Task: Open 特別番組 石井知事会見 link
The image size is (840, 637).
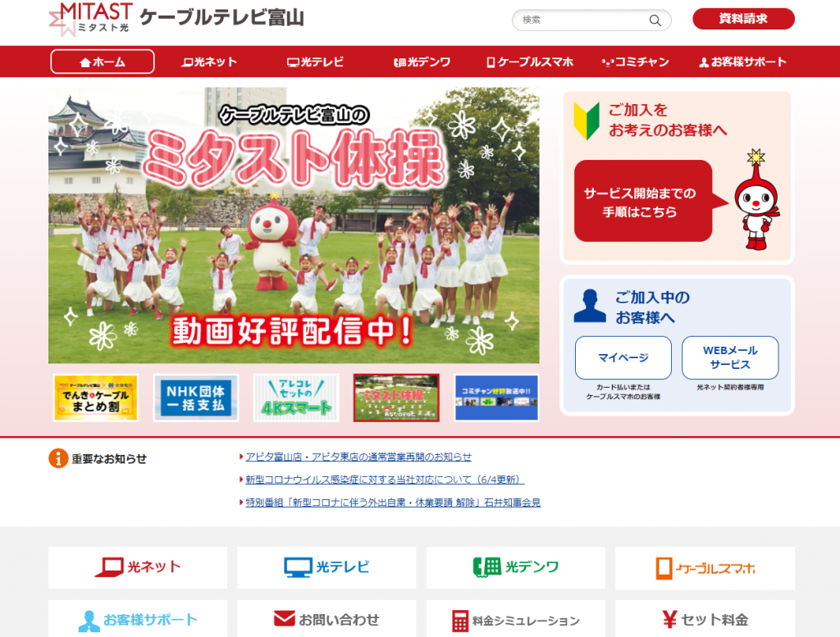Action: pos(393,503)
